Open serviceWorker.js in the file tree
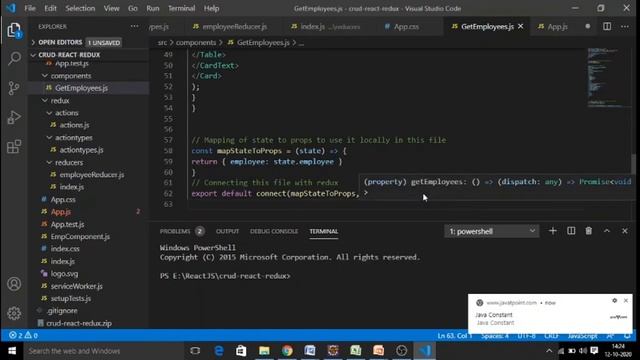 pos(76,286)
